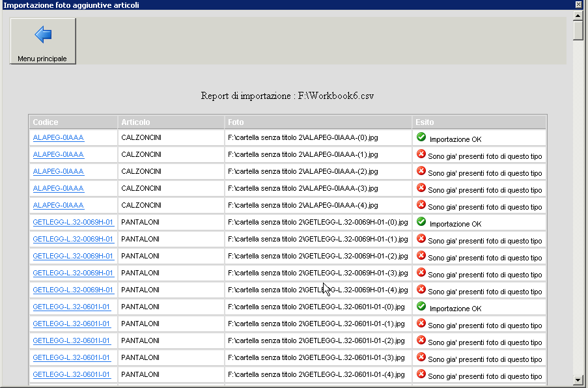The width and height of the screenshot is (588, 388).
Task: Open GETLEGG-L.32-0069H-01 link in the (3).jpg row
Action: click(x=73, y=273)
